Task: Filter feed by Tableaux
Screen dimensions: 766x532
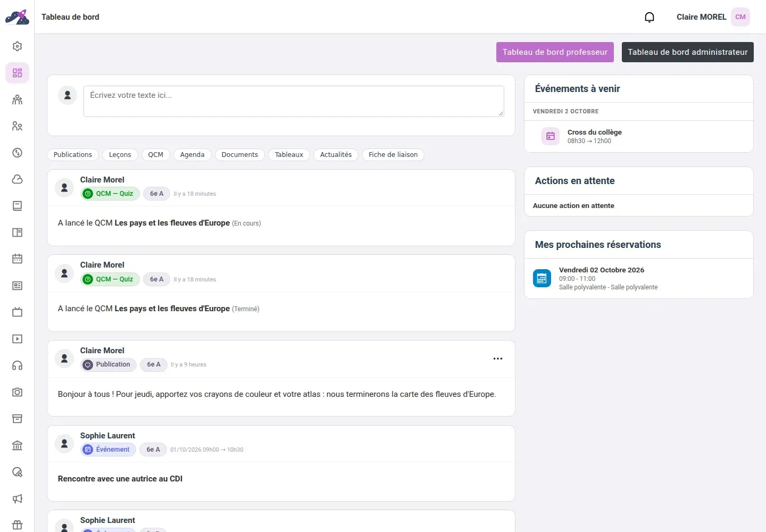Action: coord(289,155)
